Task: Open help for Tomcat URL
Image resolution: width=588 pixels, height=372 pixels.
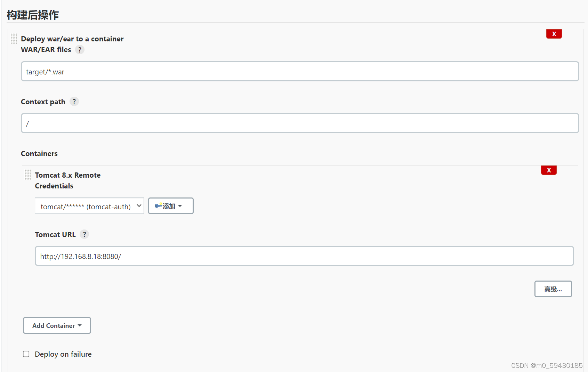Action: pos(84,234)
